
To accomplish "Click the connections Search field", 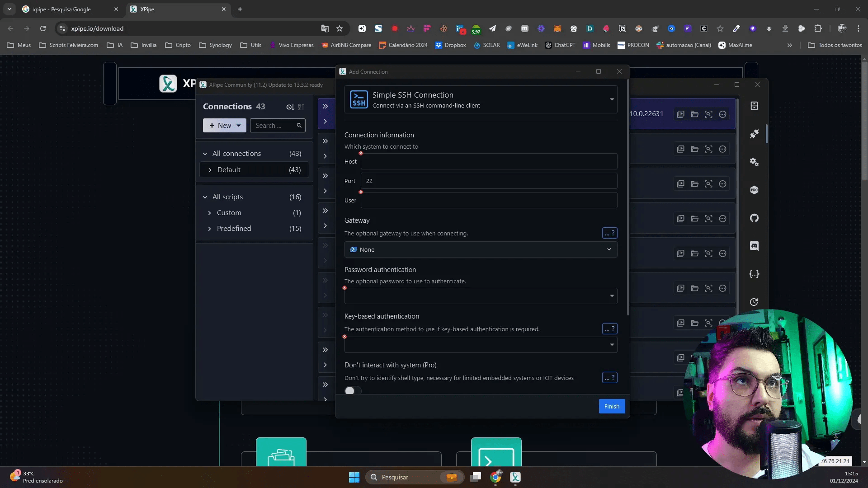I will [278, 126].
